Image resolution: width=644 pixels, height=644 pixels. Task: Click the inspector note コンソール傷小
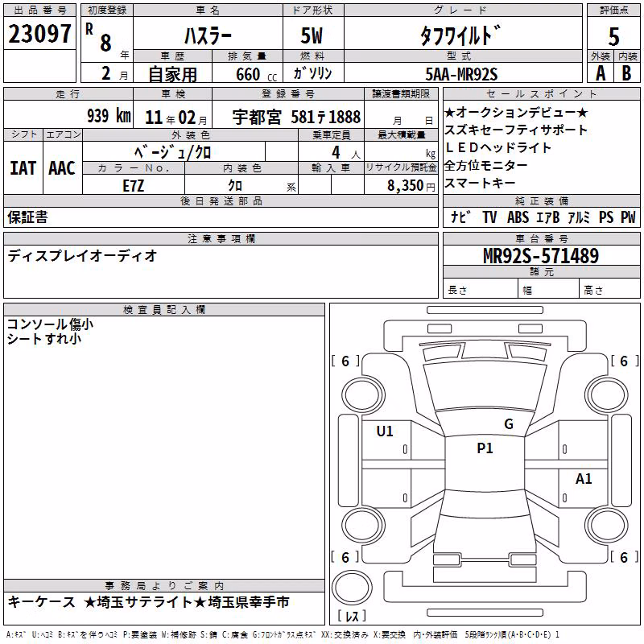click(50, 324)
